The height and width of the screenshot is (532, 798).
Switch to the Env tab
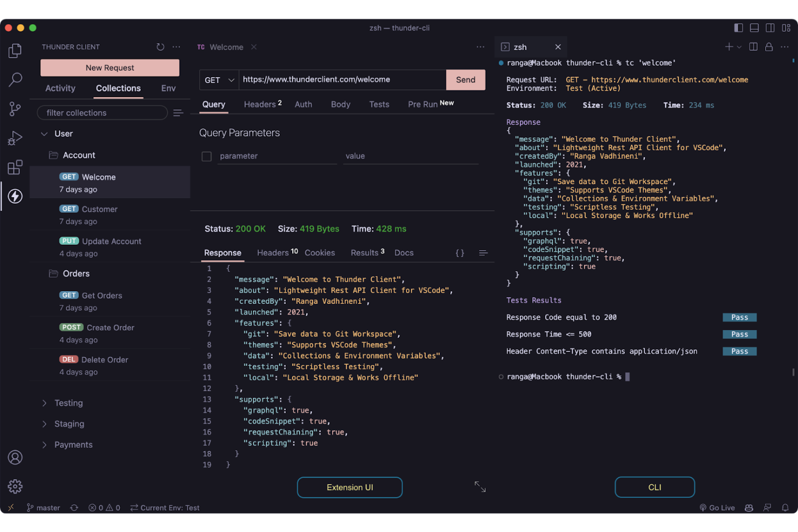click(x=168, y=88)
